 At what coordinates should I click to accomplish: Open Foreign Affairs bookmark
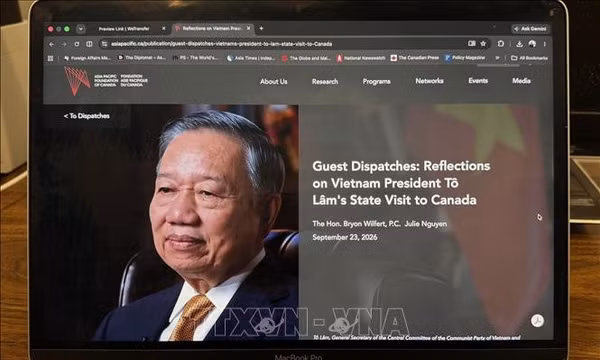click(x=88, y=58)
